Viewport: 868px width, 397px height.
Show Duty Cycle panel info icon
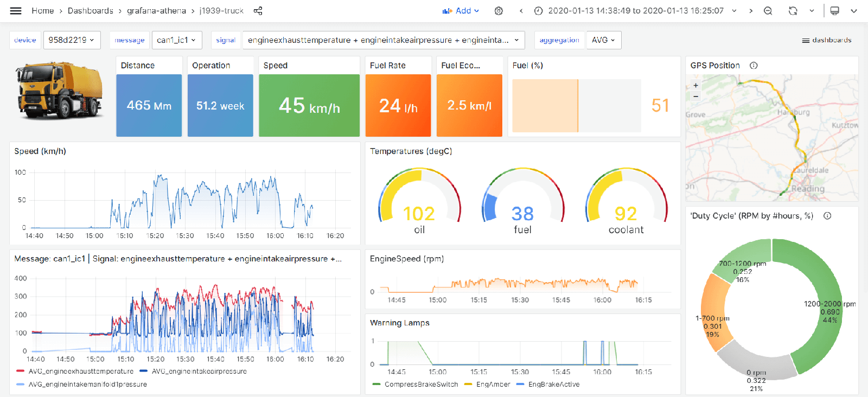(827, 216)
